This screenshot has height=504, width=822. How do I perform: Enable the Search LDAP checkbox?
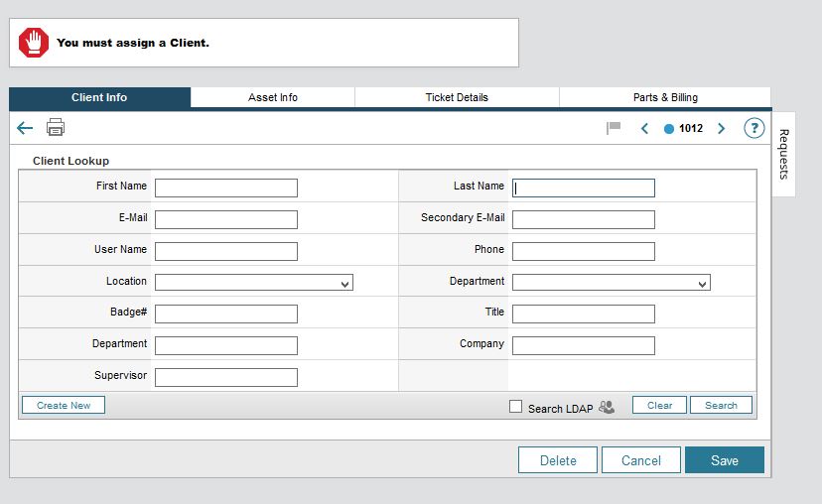[516, 407]
